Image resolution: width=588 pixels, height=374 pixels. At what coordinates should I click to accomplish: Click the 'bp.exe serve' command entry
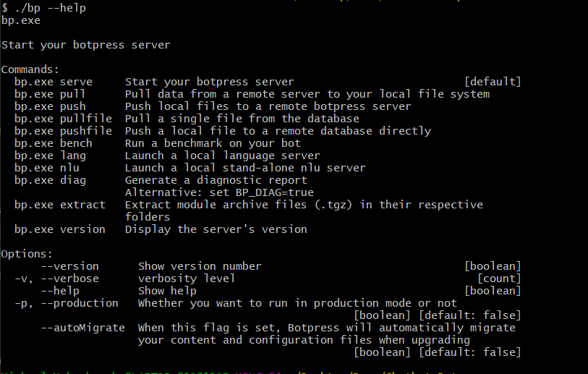[x=53, y=82]
